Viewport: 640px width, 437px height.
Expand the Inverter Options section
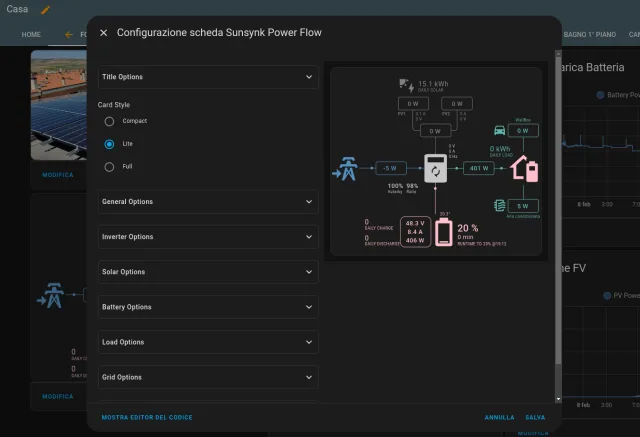click(x=208, y=237)
